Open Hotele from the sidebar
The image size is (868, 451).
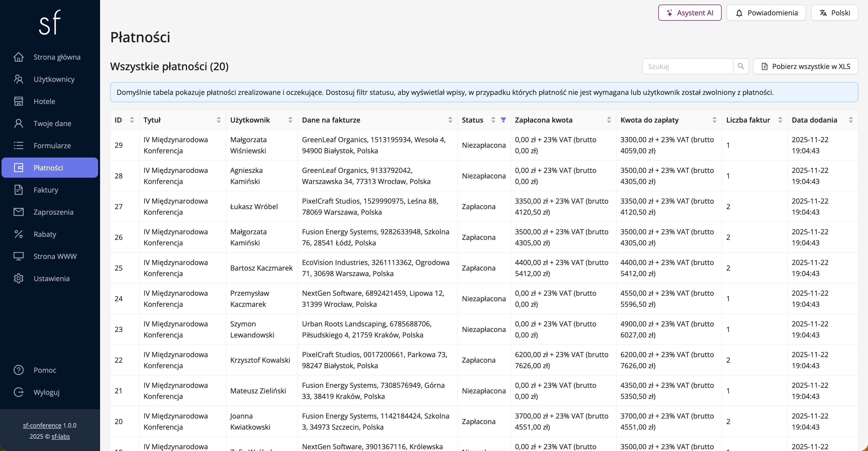[44, 101]
